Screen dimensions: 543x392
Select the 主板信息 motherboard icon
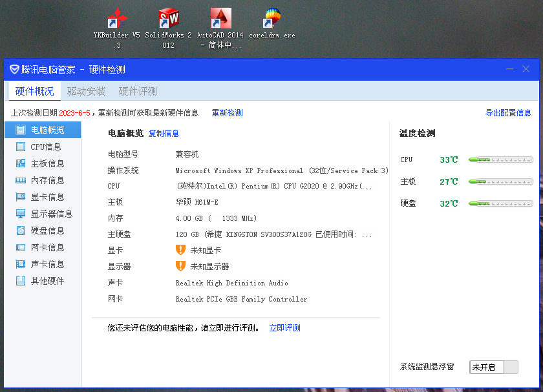(21, 163)
